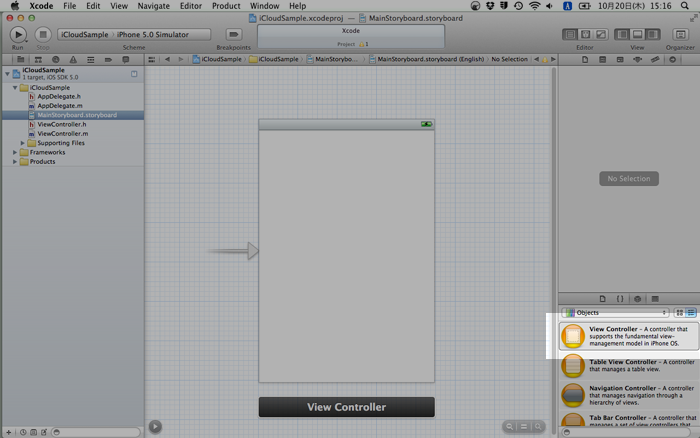
Task: Jump to previous issue arrow
Action: click(x=537, y=59)
